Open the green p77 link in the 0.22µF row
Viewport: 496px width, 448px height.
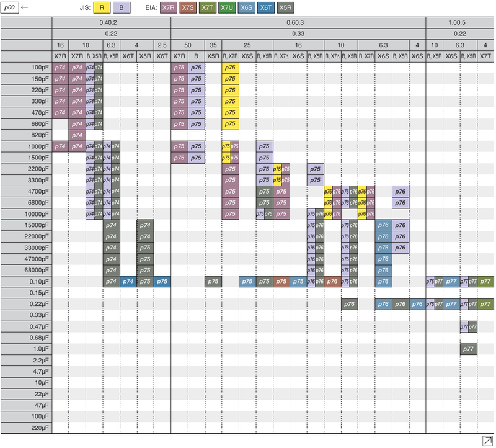[485, 304]
